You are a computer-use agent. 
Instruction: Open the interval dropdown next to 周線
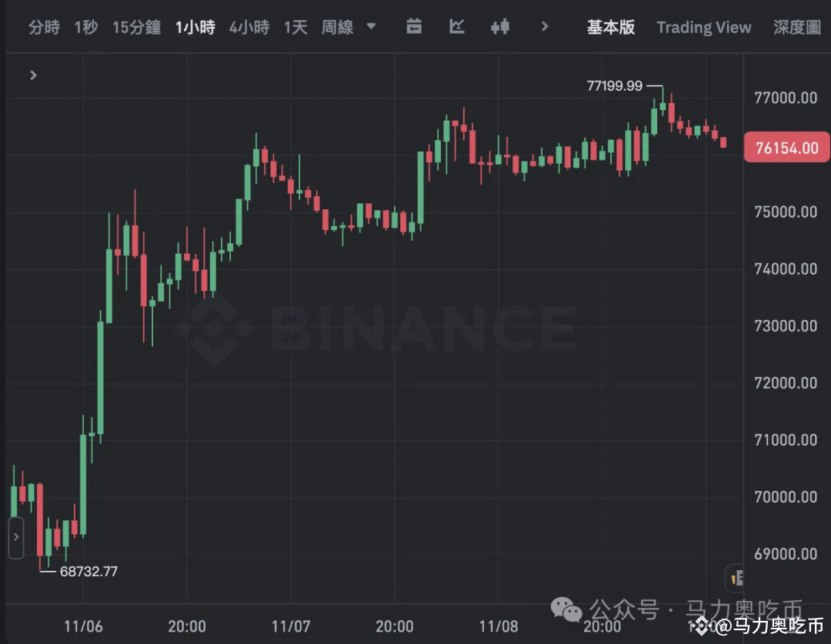[x=372, y=26]
